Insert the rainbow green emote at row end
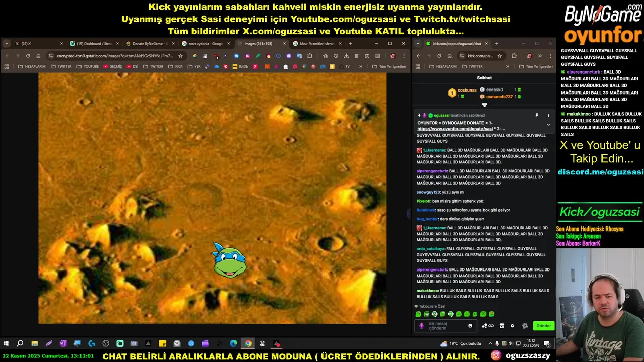The width and height of the screenshot is (644, 362). pyautogui.click(x=492, y=314)
